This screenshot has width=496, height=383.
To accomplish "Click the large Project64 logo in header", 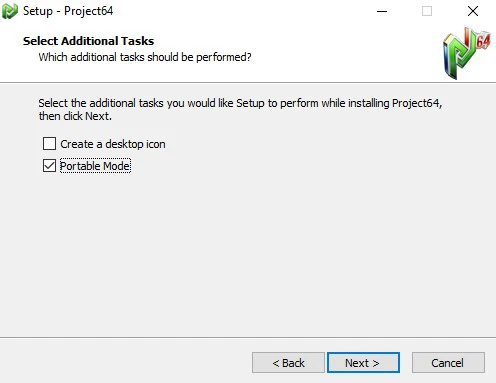I will (467, 52).
